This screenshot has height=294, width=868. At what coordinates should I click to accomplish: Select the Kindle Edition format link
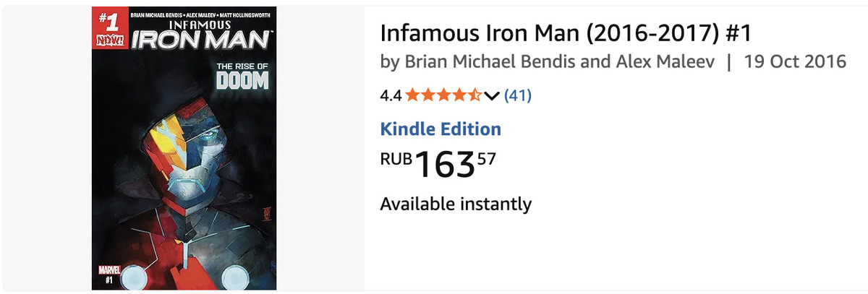point(441,129)
